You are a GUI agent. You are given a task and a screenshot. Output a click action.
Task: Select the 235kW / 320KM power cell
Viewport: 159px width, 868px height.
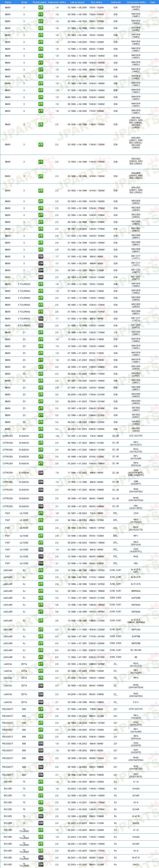(x=97, y=643)
